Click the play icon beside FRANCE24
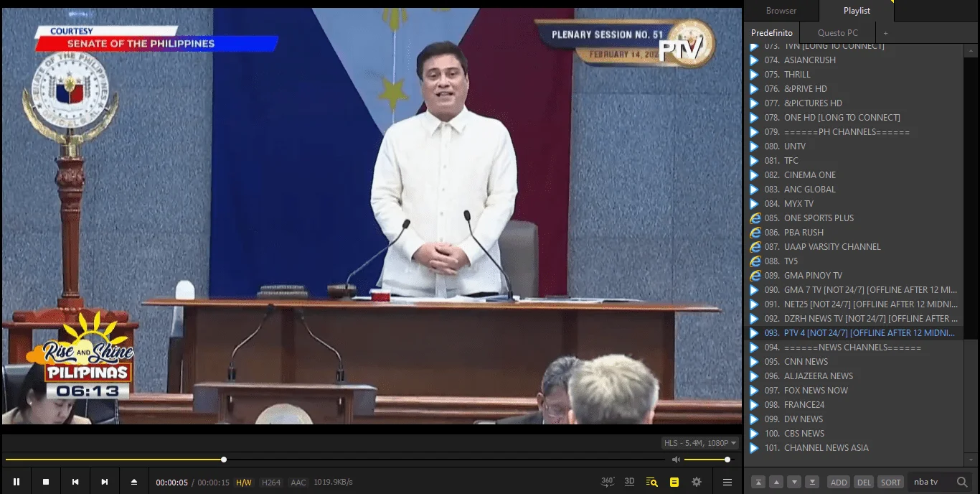The height and width of the screenshot is (494, 980). (x=754, y=405)
